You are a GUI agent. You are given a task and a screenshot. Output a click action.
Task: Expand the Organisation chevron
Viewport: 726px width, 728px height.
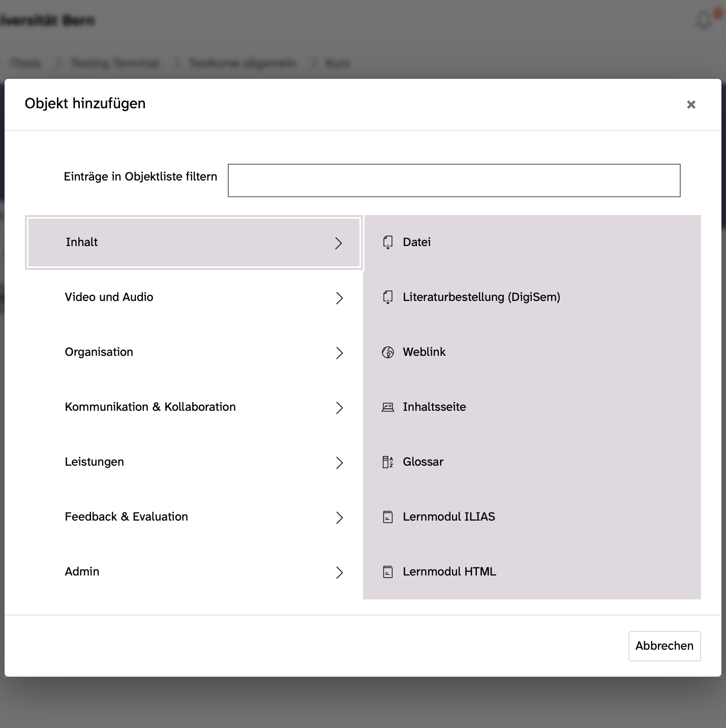(340, 353)
